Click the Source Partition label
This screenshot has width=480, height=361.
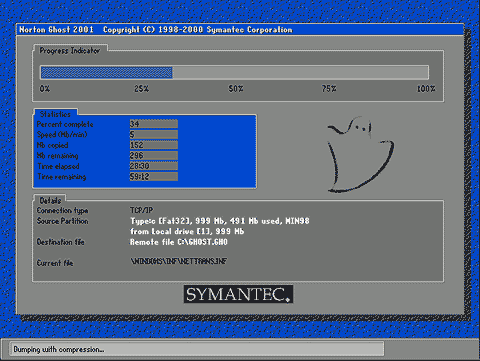point(62,221)
